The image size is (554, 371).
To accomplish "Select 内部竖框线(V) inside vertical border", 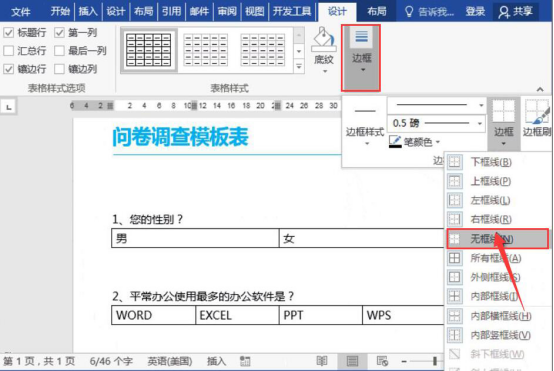I will tap(497, 335).
